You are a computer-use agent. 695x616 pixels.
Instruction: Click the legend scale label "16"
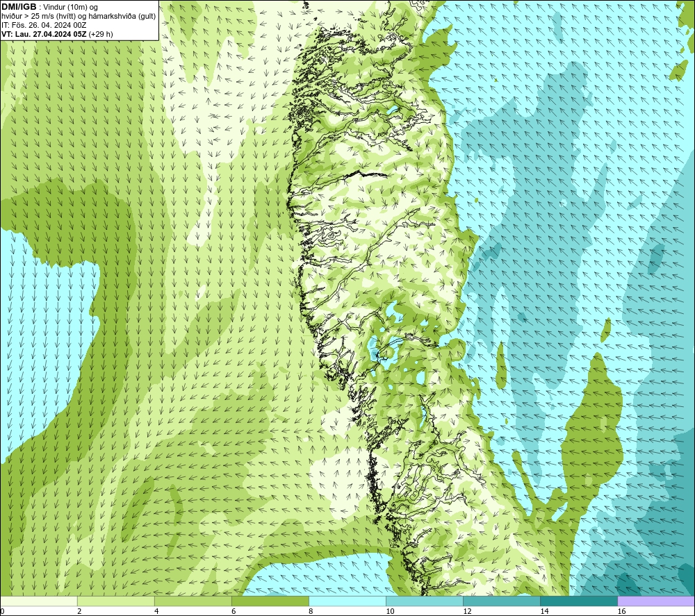click(x=621, y=612)
